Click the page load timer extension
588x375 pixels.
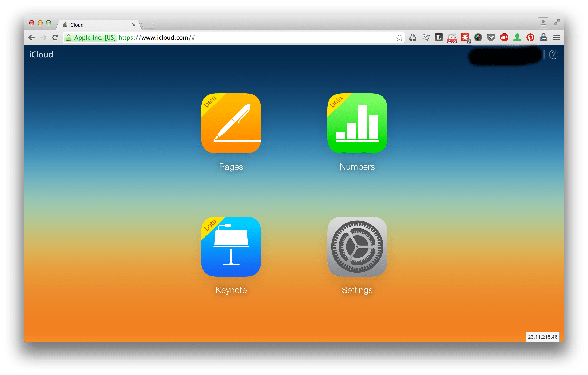click(x=452, y=38)
